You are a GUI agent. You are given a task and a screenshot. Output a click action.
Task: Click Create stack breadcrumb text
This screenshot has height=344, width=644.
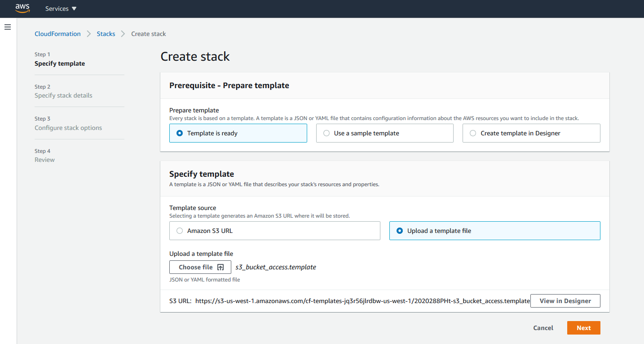(149, 34)
